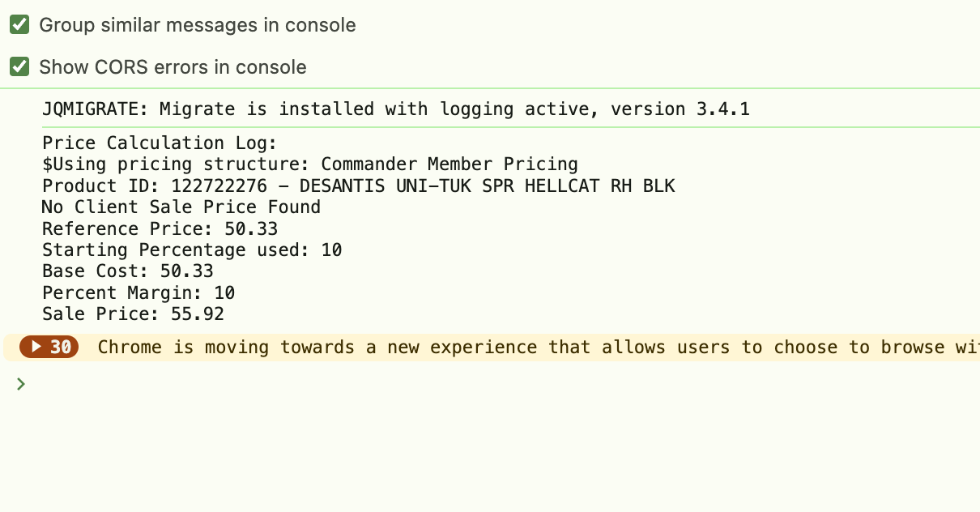Viewport: 980px width, 512px height.
Task: Click the Price Calculation Log heading line
Action: coord(160,143)
